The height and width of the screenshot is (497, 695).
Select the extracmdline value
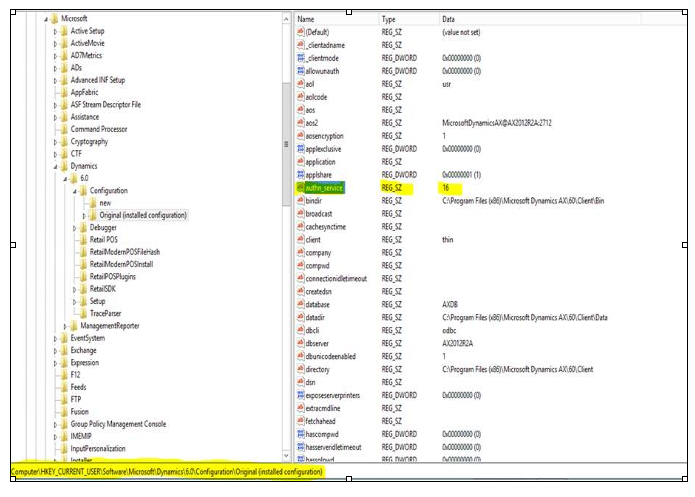tap(323, 408)
